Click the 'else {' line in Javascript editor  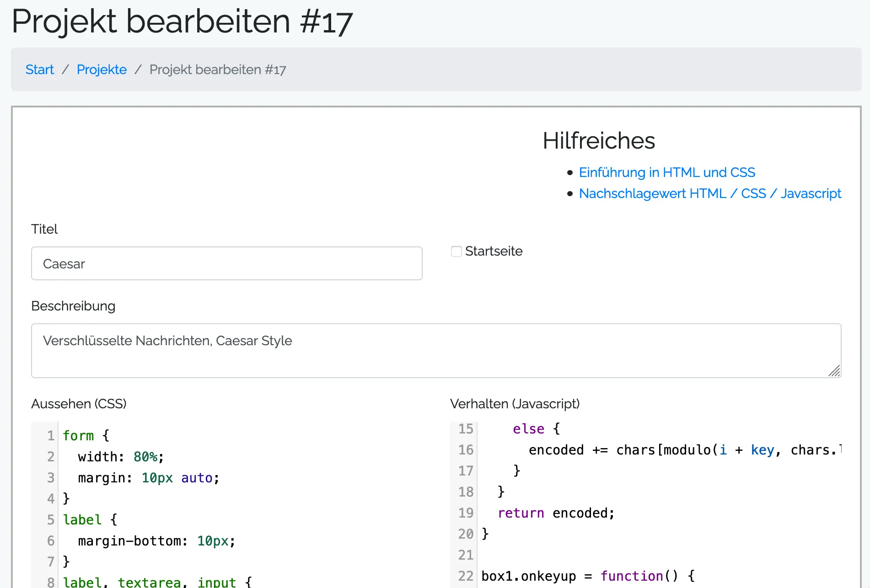point(536,429)
